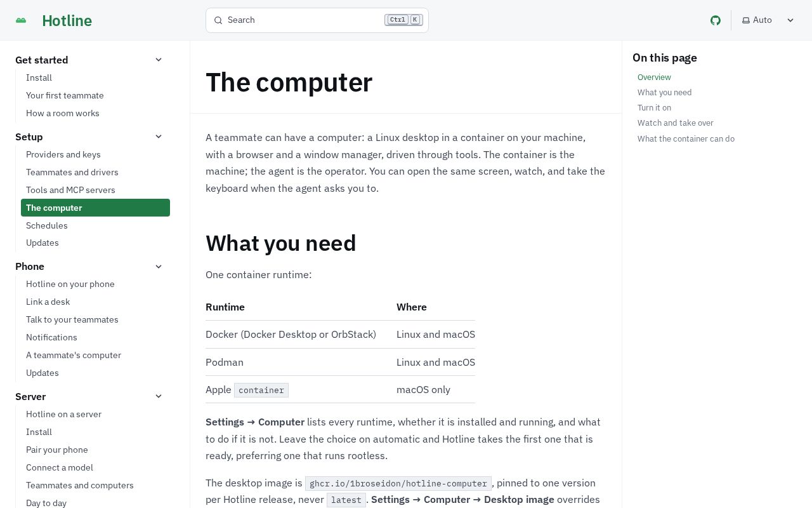Go to Hotline home title
This screenshot has height=508, width=812.
pos(67,20)
